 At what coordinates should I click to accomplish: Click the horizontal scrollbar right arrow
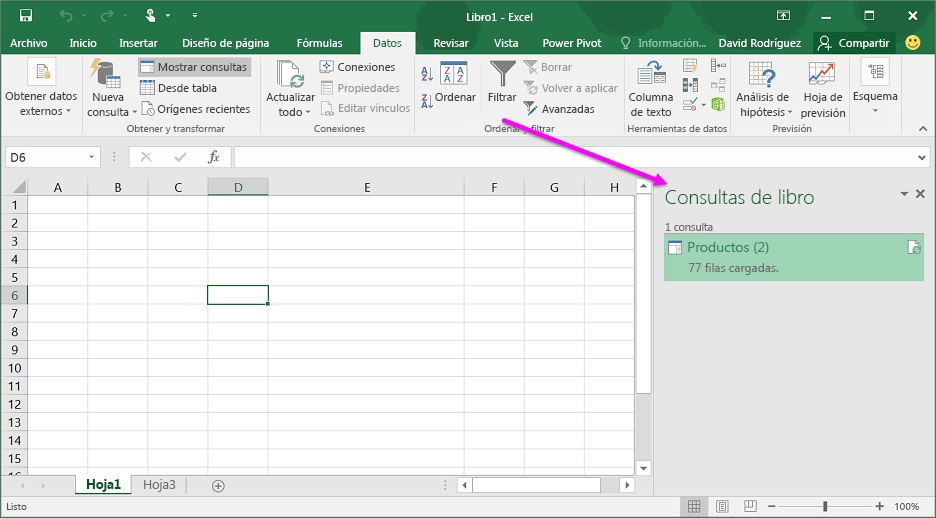click(x=627, y=485)
